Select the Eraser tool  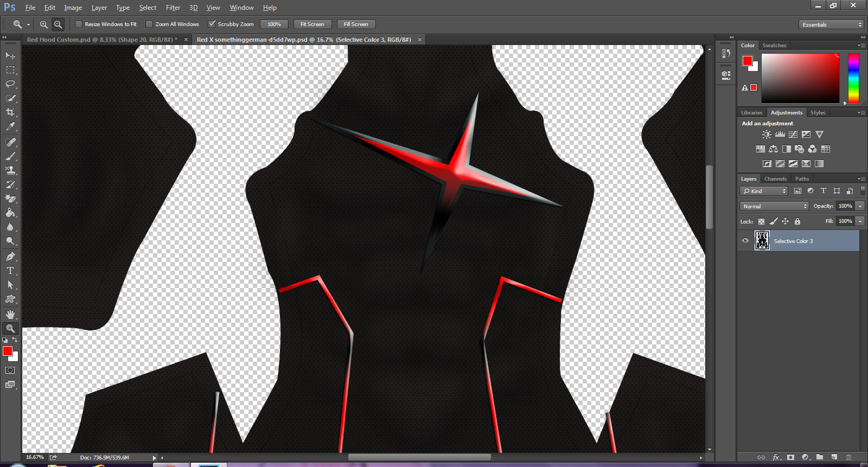click(x=10, y=199)
